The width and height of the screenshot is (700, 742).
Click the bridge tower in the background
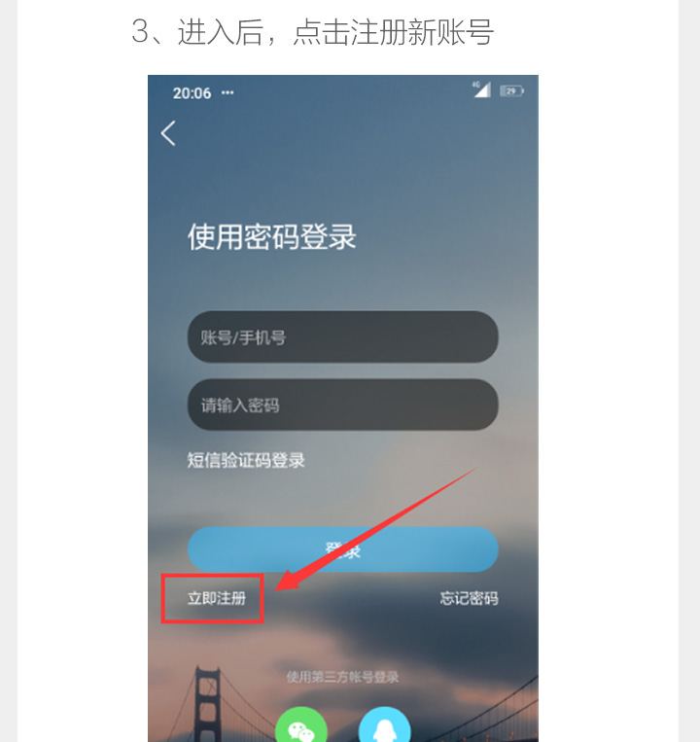coord(207,704)
